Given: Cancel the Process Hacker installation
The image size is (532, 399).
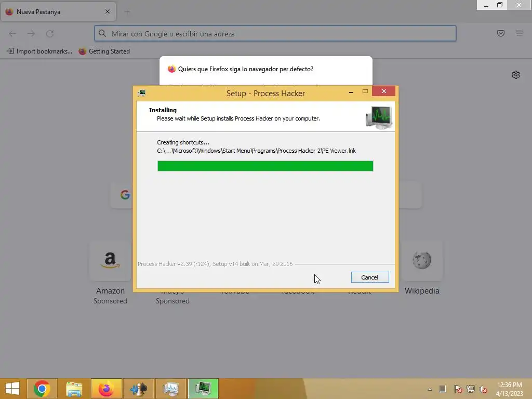Looking at the screenshot, I should (370, 277).
